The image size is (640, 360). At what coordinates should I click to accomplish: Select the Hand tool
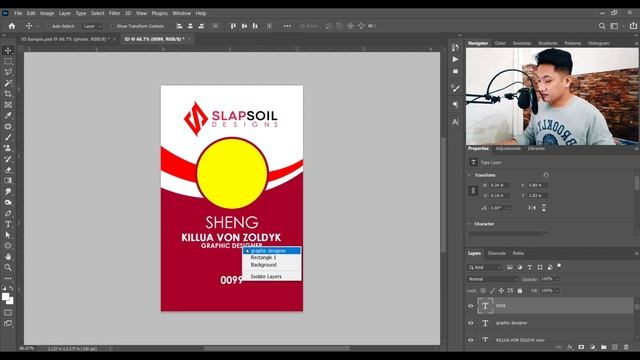[x=8, y=257]
